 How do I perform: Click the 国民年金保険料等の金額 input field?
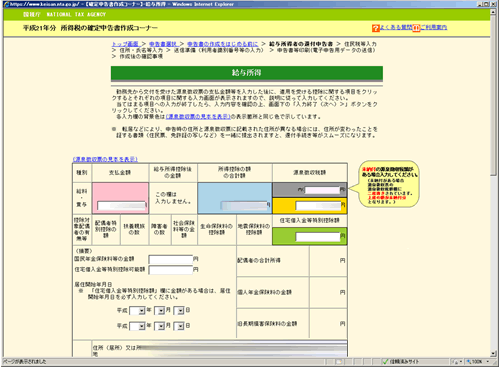click(x=171, y=259)
